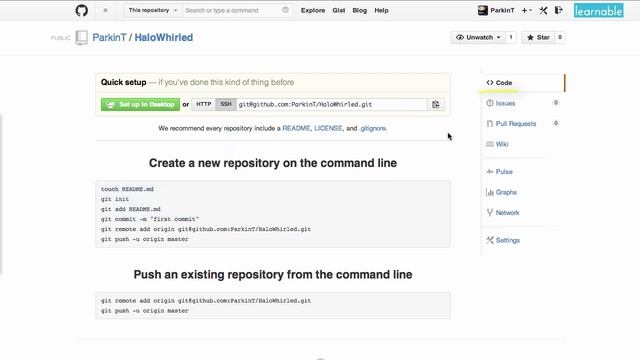Click 'git init' command line
640x360 pixels.
pos(115,199)
